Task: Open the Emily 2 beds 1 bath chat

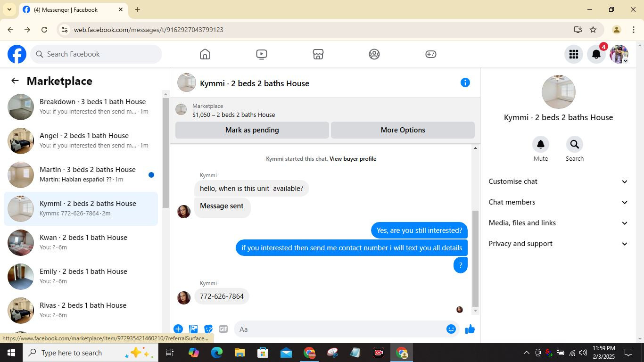Action: click(x=81, y=276)
